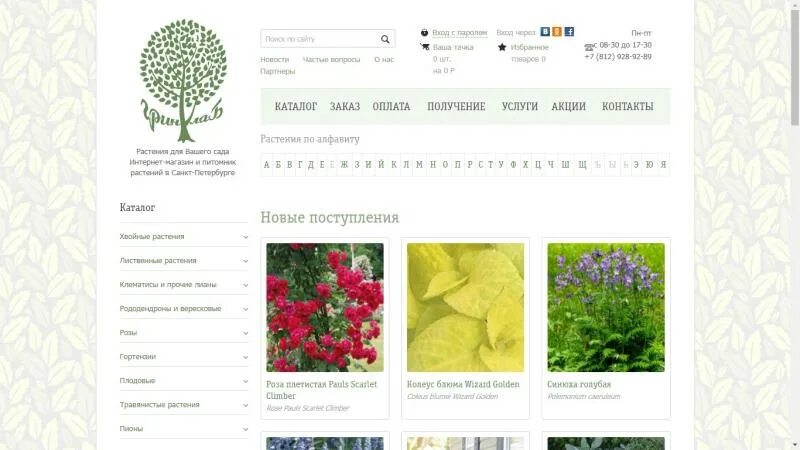Select Гортензии catalog text

click(x=138, y=357)
